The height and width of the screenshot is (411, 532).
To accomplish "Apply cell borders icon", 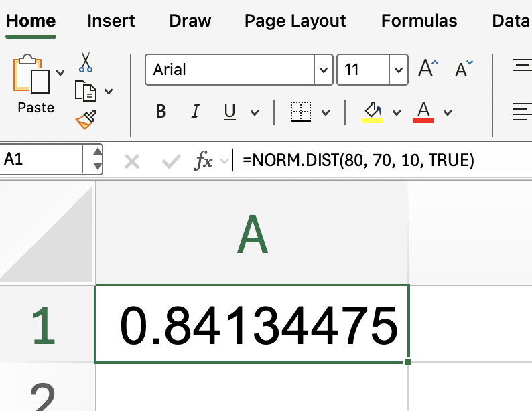I will pos(301,112).
